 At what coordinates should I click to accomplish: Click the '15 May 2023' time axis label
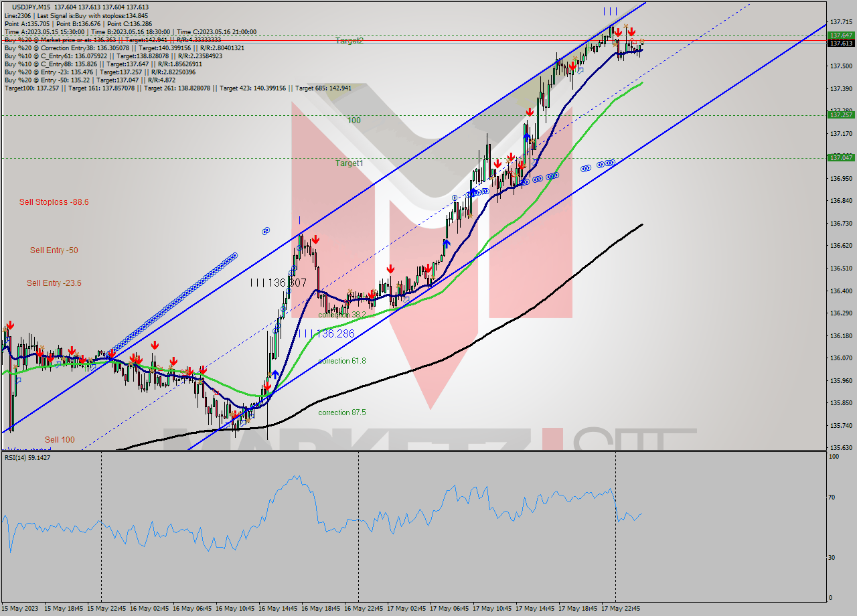(x=21, y=609)
